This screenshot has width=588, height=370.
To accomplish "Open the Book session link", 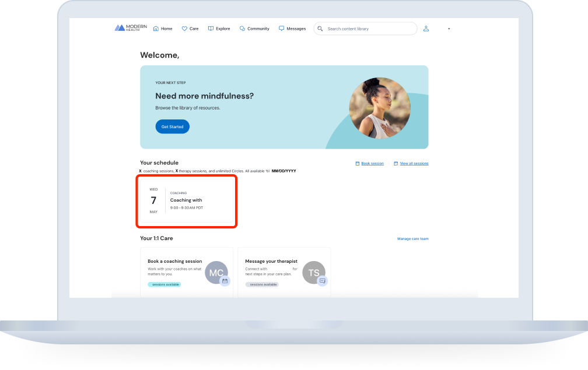I will coord(372,164).
